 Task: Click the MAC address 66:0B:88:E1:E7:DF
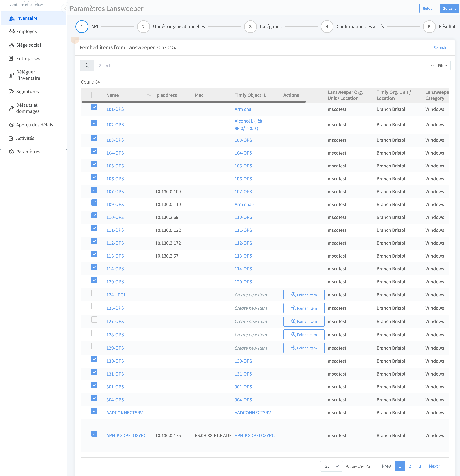pyautogui.click(x=213, y=435)
